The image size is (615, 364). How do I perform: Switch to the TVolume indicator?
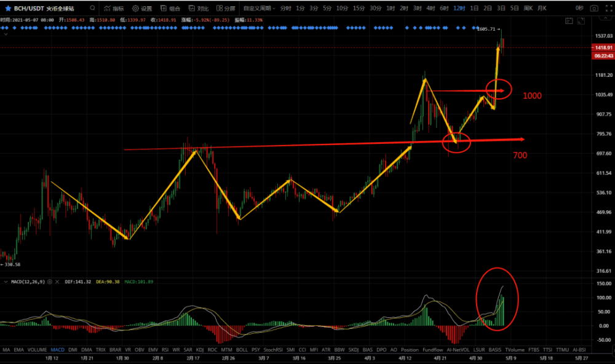(x=515, y=349)
